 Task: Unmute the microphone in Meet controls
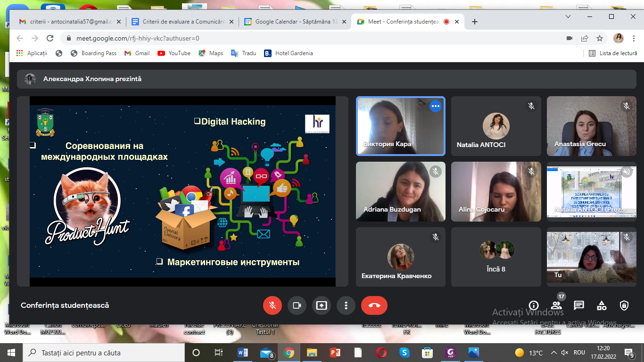pos(272,305)
